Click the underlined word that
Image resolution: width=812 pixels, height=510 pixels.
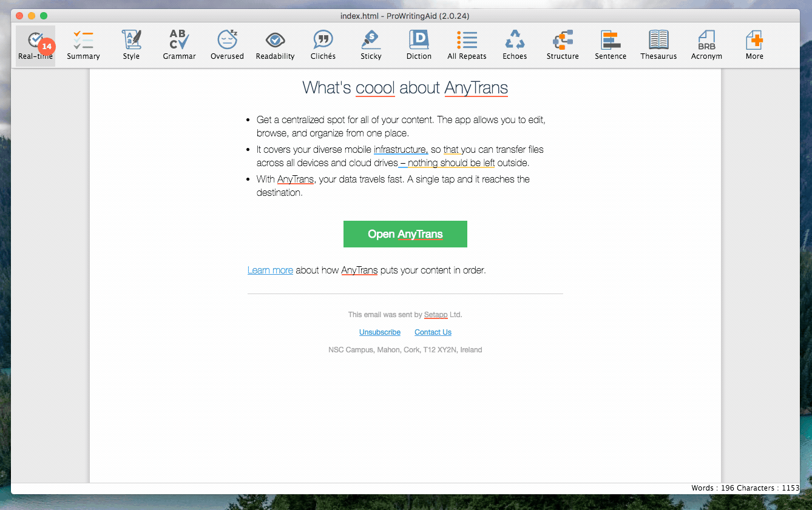452,149
